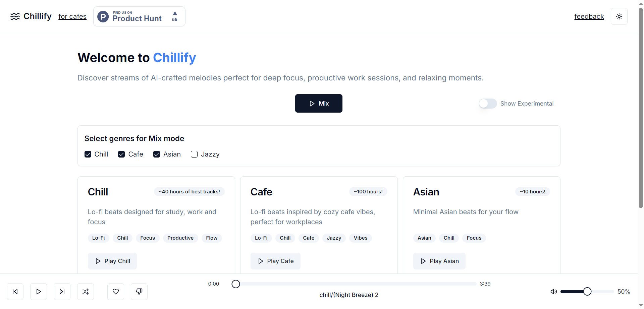Click the Jazzy tag in Cafe card

tap(334, 238)
